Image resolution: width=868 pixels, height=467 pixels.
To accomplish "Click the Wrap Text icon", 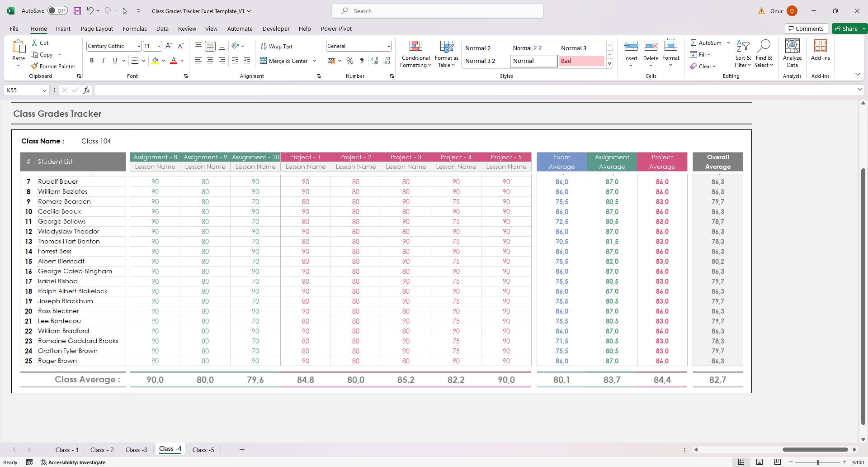I will click(x=277, y=46).
